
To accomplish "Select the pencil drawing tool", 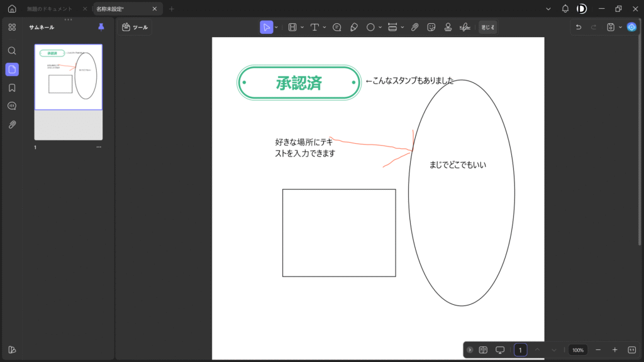I will tap(353, 27).
